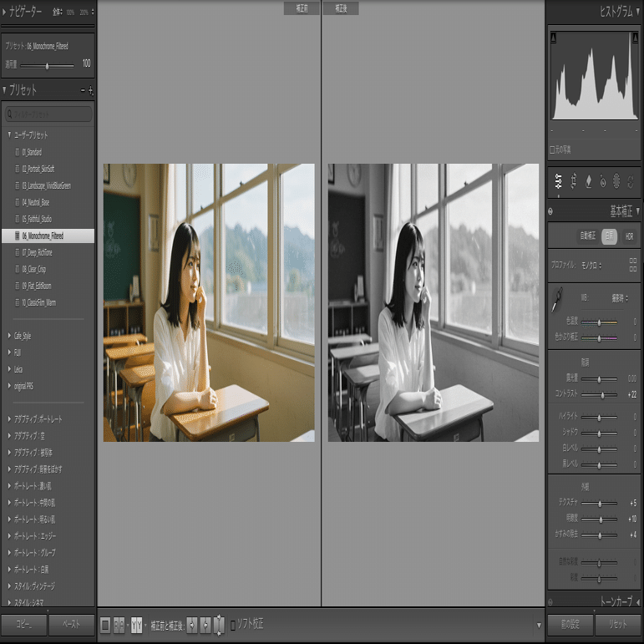Screen dimensions: 644x644
Task: Toggle the 白黒 black and white treatment
Action: (609, 236)
